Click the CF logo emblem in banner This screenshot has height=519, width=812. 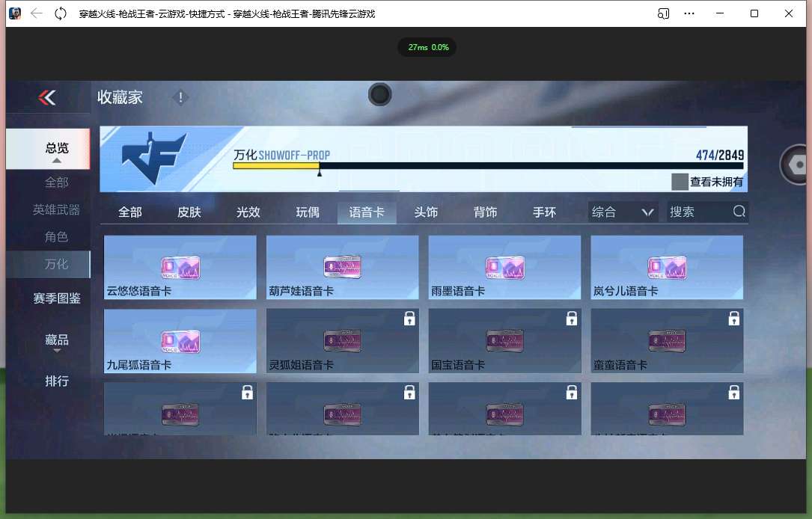click(x=154, y=158)
